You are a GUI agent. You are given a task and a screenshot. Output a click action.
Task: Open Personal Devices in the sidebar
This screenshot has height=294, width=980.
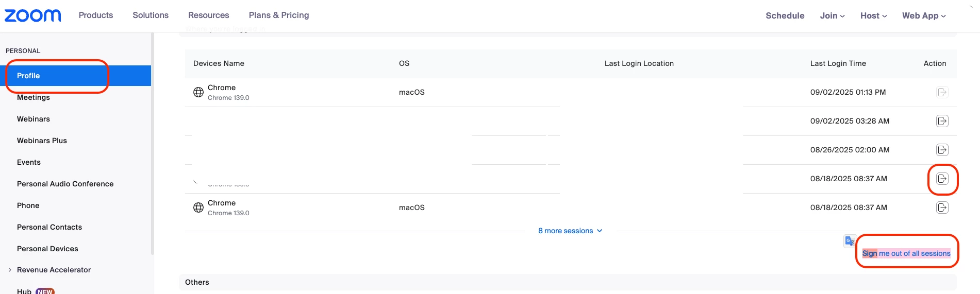(47, 249)
